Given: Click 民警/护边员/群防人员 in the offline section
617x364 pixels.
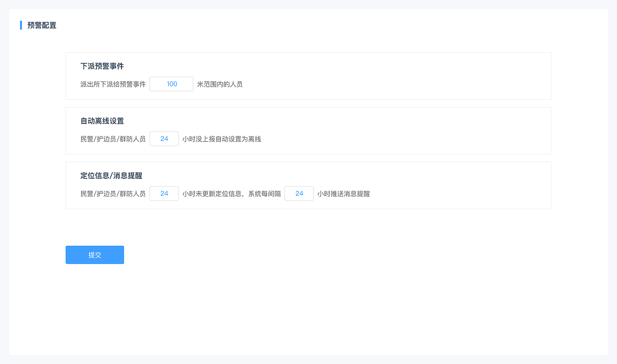Looking at the screenshot, I should click(x=113, y=138).
